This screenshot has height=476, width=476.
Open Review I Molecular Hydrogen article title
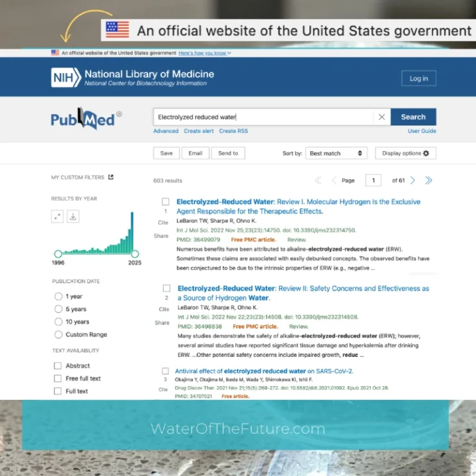tap(298, 206)
